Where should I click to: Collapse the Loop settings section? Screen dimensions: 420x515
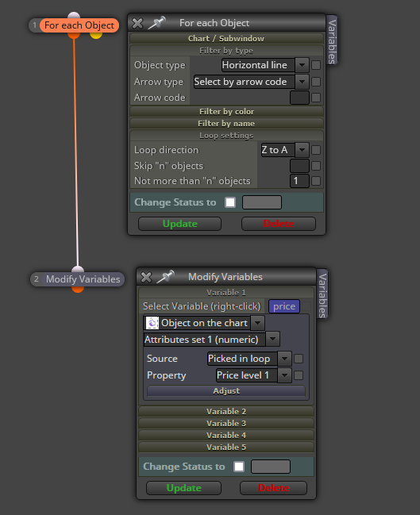[226, 136]
